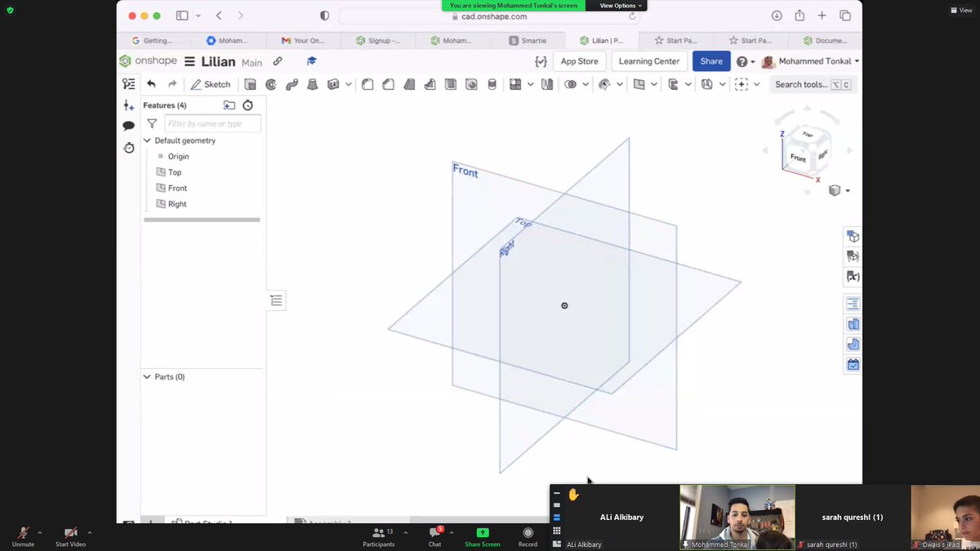The height and width of the screenshot is (551, 980).
Task: Toggle the list panel handle at canvas edge
Action: click(277, 300)
